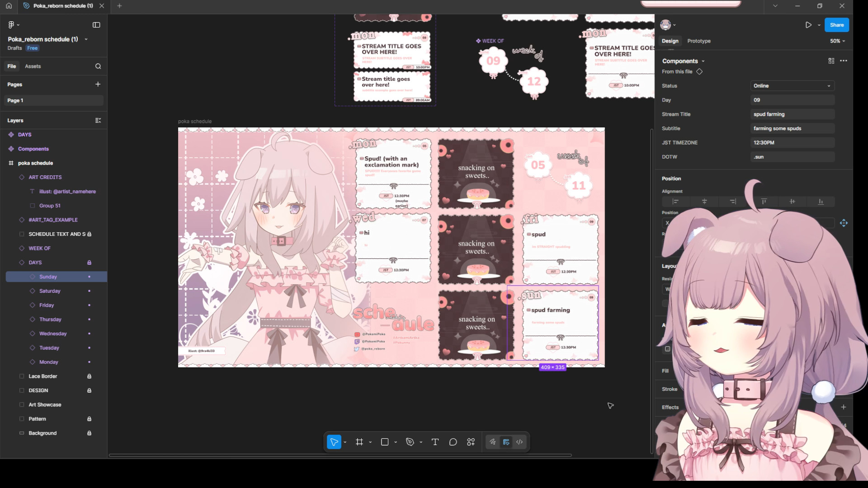Select the Comment tool
Screen dimensions: 868x488
[453, 442]
